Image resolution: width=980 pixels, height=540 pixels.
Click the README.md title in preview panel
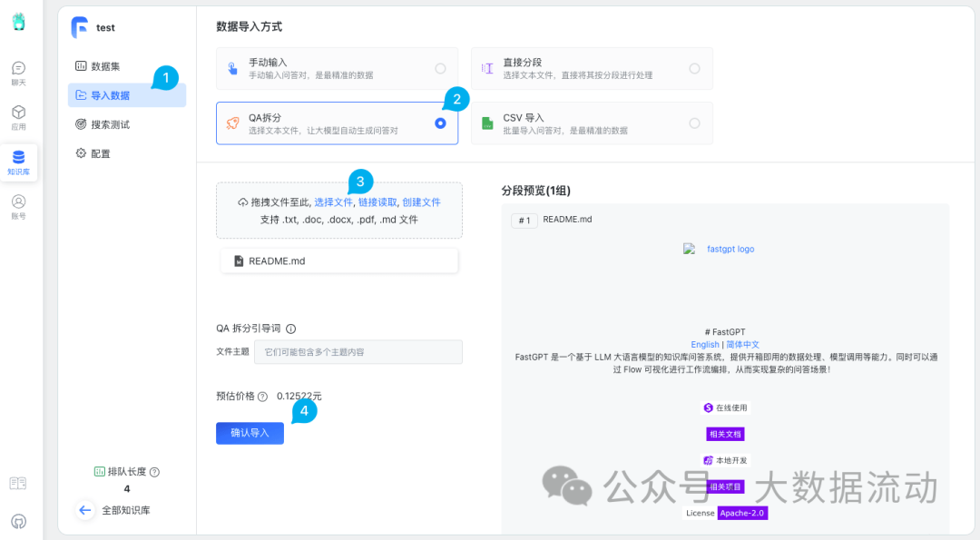(x=567, y=220)
